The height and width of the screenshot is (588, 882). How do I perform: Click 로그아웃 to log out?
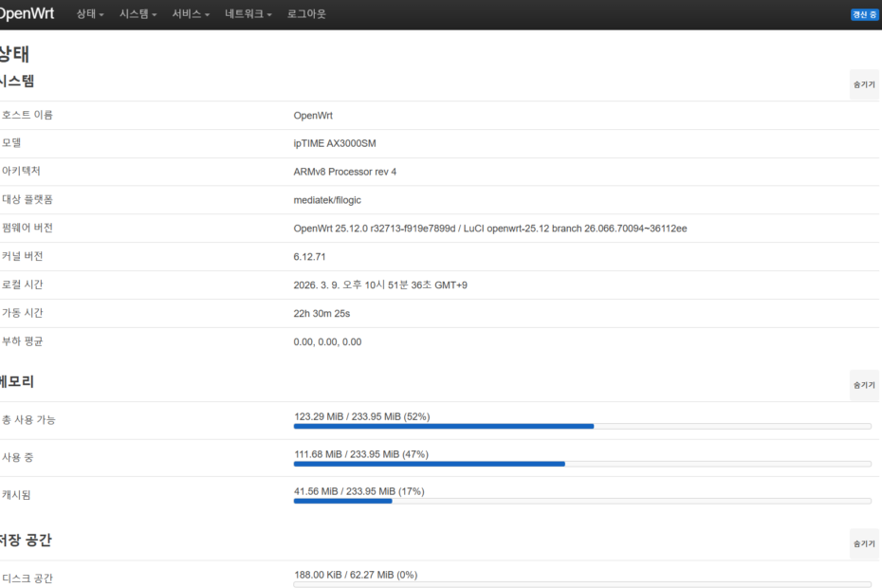pyautogui.click(x=306, y=14)
